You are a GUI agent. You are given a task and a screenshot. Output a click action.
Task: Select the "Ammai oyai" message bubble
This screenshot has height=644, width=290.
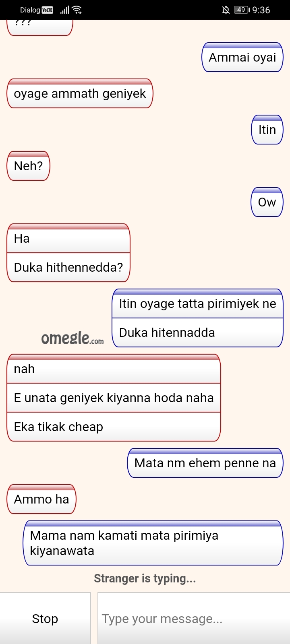[242, 57]
